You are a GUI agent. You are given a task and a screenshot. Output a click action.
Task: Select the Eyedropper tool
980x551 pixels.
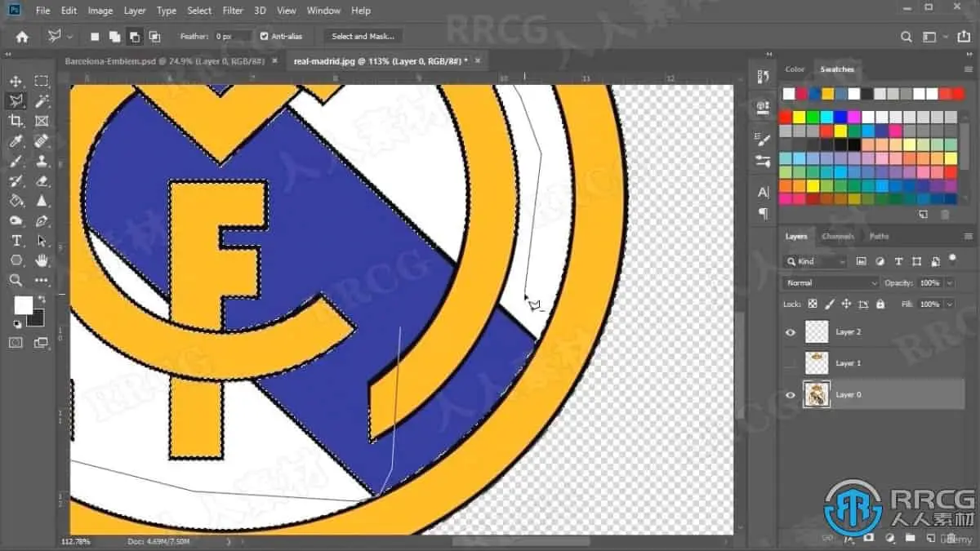(x=16, y=141)
